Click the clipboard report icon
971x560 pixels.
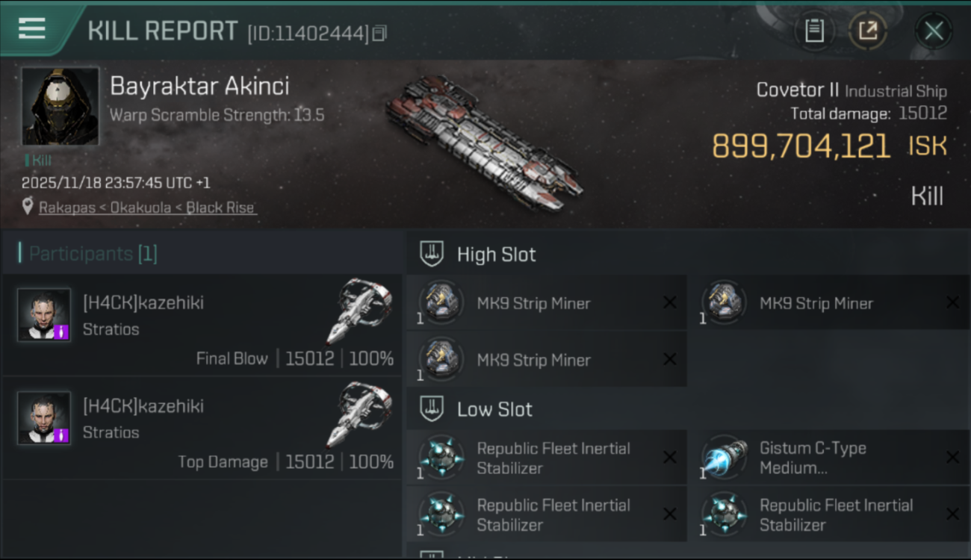pyautogui.click(x=814, y=31)
